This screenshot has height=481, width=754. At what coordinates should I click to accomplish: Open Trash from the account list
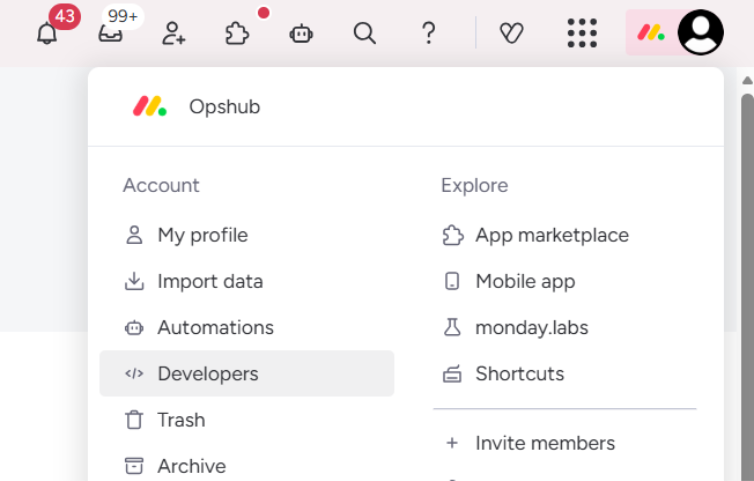tap(180, 420)
